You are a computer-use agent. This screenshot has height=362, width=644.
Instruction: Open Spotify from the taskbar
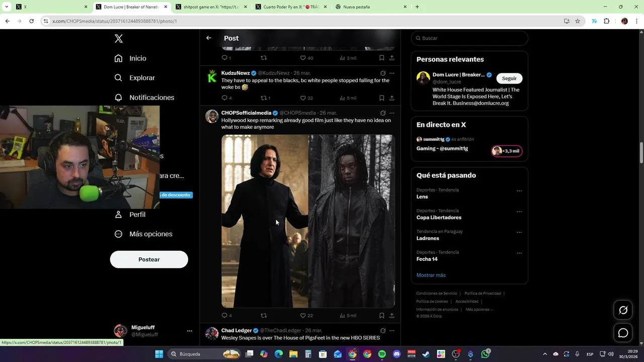[382, 354]
